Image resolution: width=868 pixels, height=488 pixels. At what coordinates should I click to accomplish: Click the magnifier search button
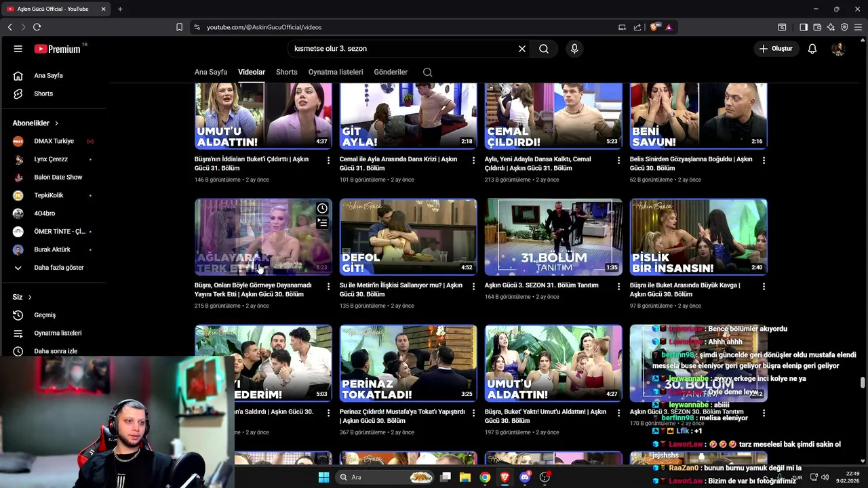pos(544,49)
